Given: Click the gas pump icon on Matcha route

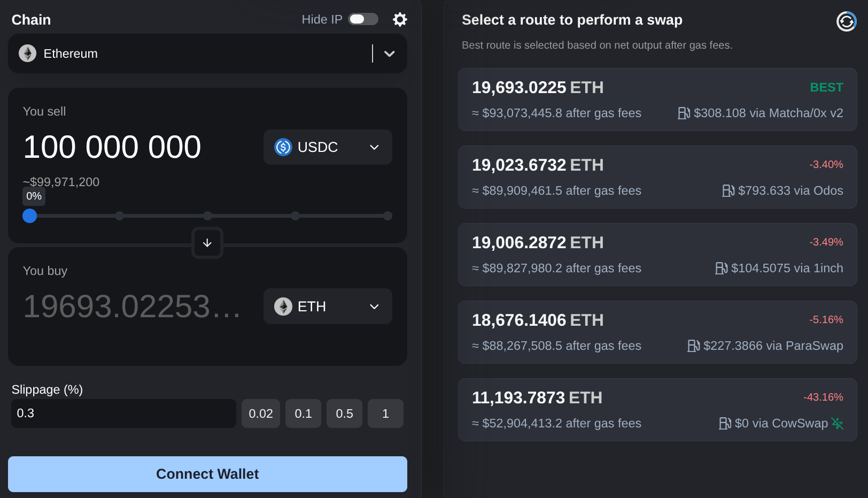Looking at the screenshot, I should pos(684,113).
